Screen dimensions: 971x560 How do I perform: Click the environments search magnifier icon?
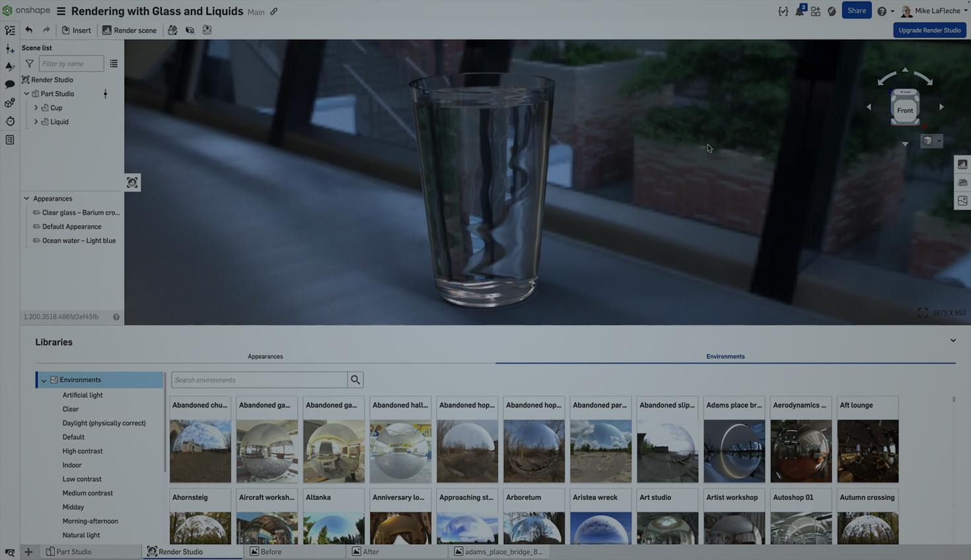(x=355, y=379)
